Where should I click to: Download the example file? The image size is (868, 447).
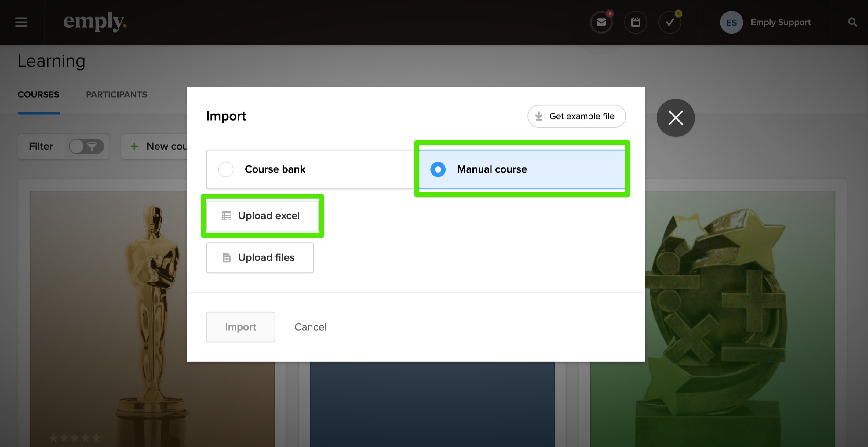pos(577,116)
